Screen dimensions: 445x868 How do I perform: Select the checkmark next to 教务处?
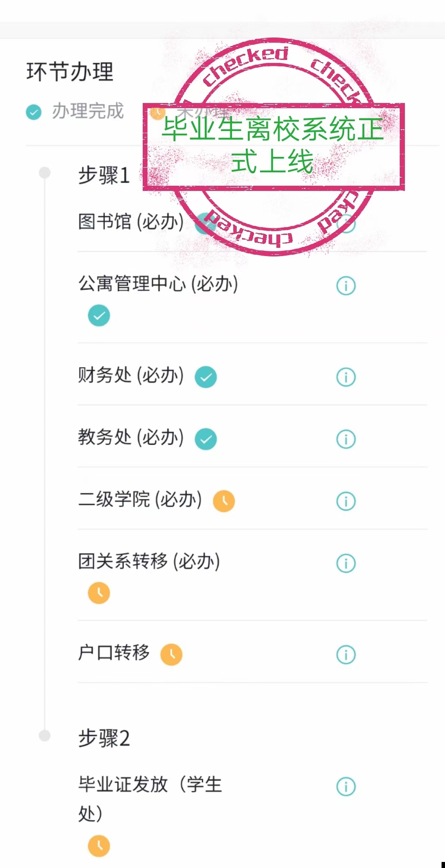pyautogui.click(x=206, y=439)
